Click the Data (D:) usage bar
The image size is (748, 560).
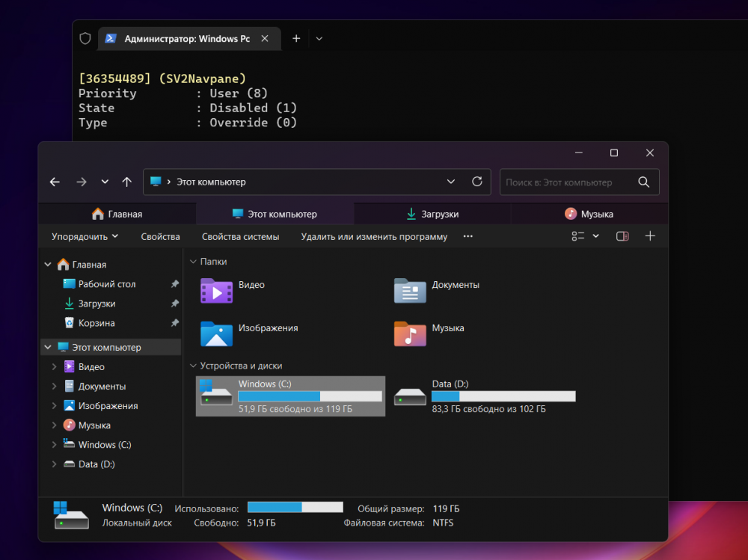503,396
